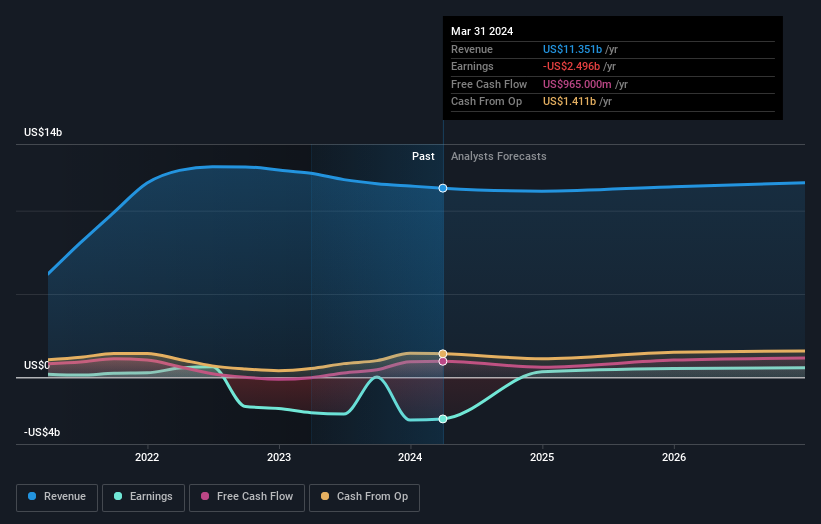Image resolution: width=821 pixels, height=524 pixels.
Task: Click the 2022 x-axis label
Action: coord(147,458)
